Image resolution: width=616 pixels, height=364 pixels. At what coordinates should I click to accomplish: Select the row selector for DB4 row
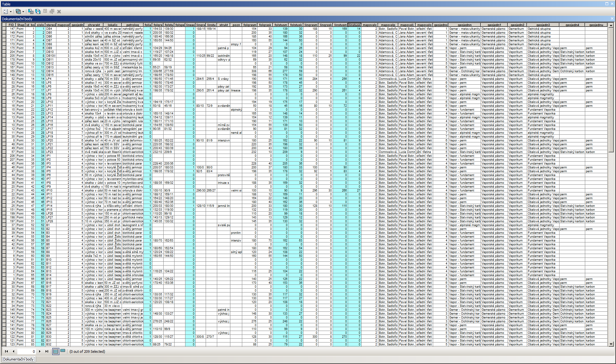click(4, 29)
